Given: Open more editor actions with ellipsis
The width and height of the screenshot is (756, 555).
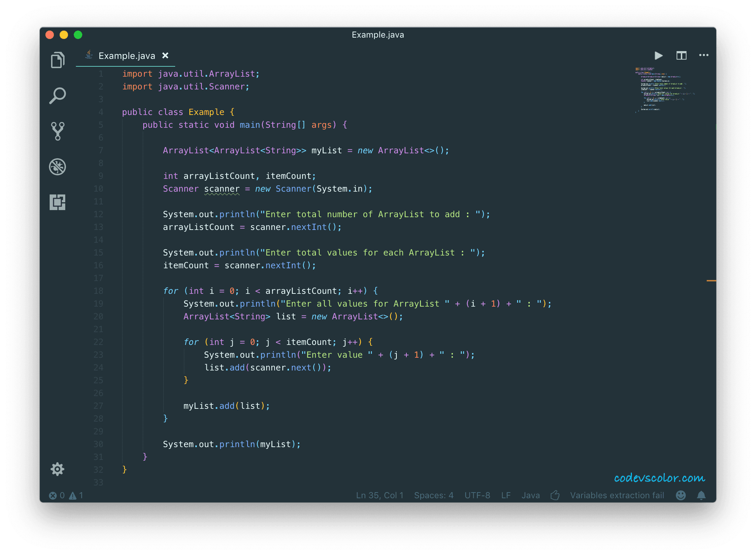Looking at the screenshot, I should [x=704, y=55].
